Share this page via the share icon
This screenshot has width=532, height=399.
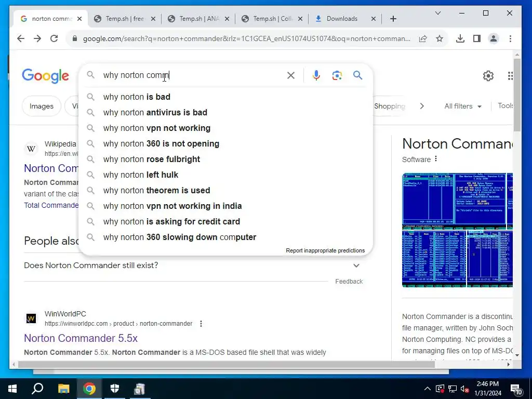(423, 38)
